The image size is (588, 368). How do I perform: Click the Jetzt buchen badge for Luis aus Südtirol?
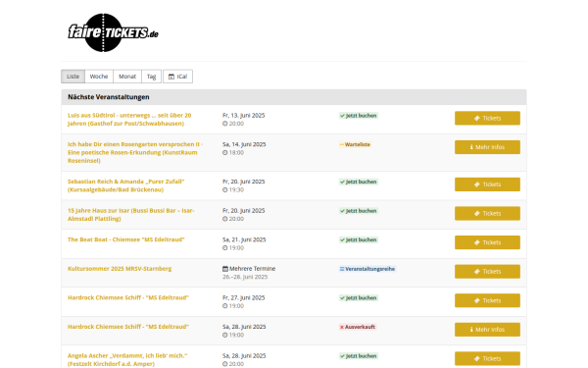click(x=359, y=116)
